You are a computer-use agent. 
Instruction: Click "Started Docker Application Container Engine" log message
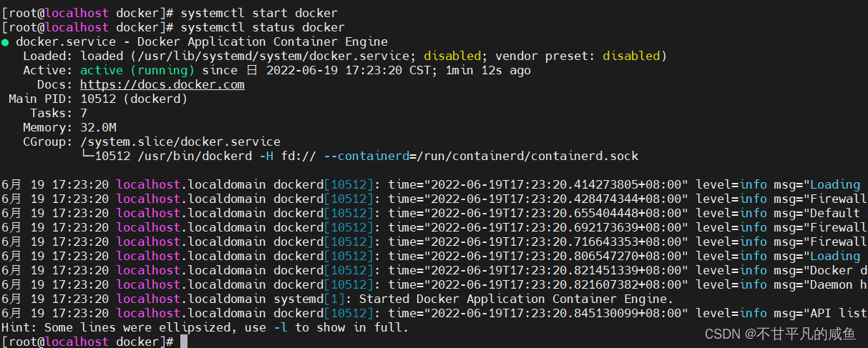coord(515,299)
